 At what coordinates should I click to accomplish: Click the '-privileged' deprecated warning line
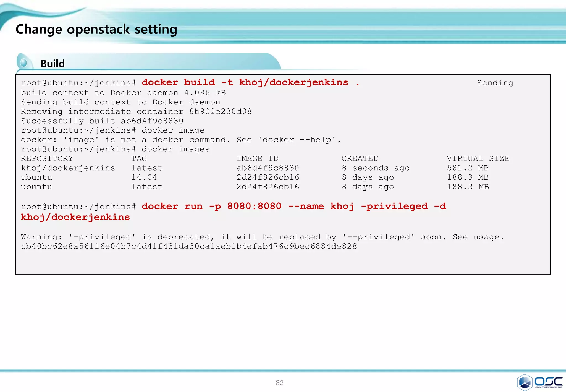tap(262, 237)
